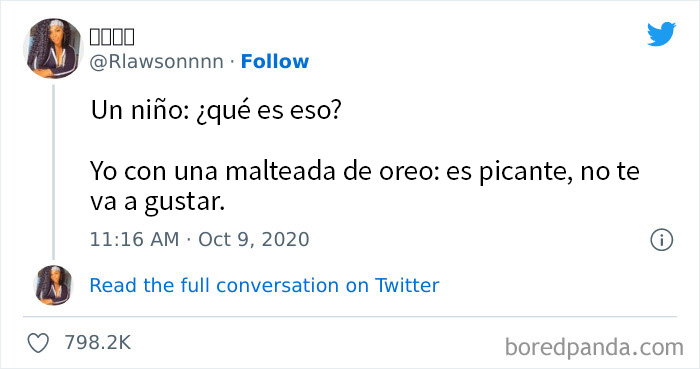
Task: Click the line "Un niño: ¿qué es eso?"
Action: [216, 110]
